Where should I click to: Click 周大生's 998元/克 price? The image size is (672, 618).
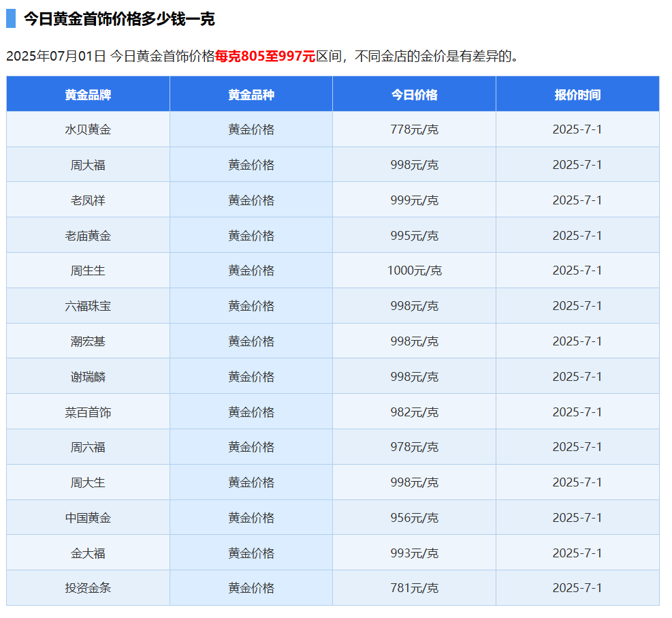click(x=415, y=482)
